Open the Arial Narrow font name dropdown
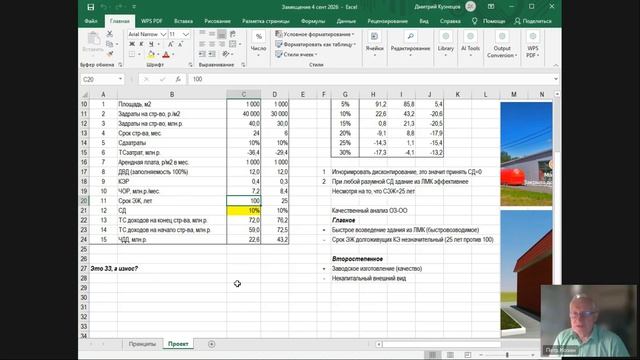640x360 pixels. click(163, 34)
